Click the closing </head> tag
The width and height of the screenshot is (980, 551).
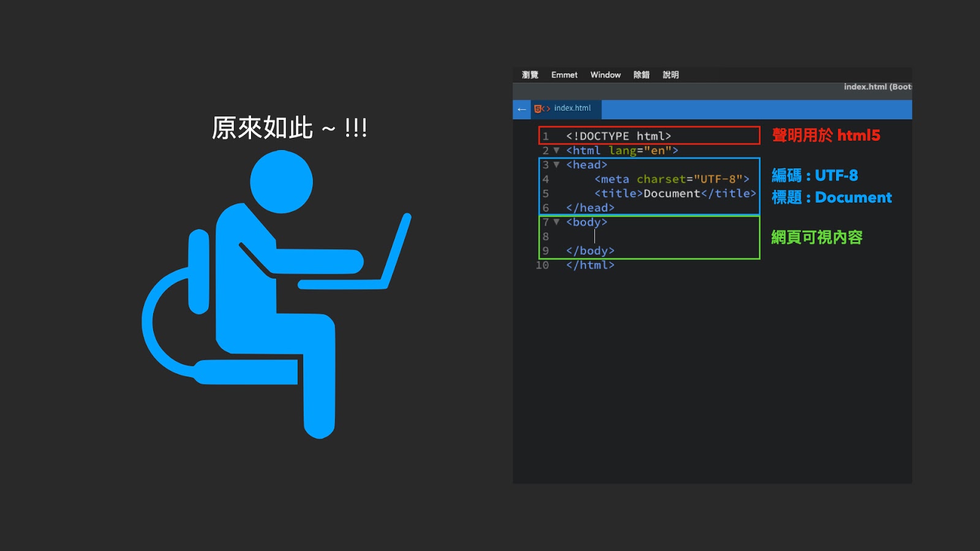pyautogui.click(x=590, y=208)
